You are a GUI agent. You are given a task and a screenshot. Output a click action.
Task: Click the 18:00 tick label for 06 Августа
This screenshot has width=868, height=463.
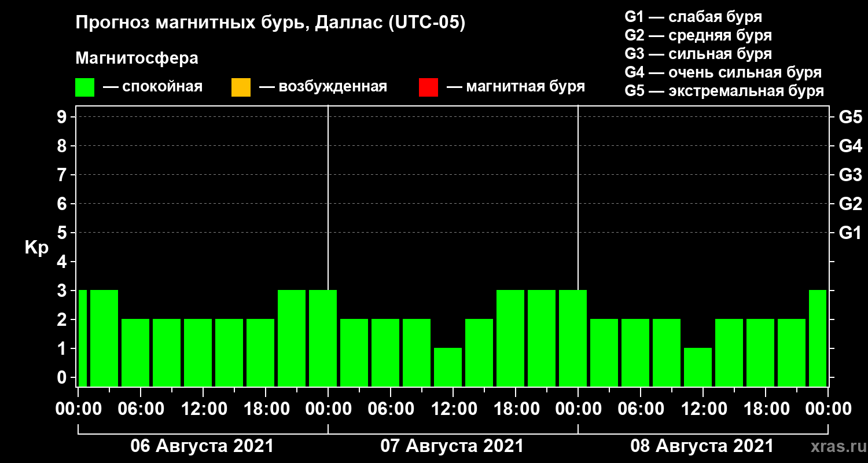[266, 409]
